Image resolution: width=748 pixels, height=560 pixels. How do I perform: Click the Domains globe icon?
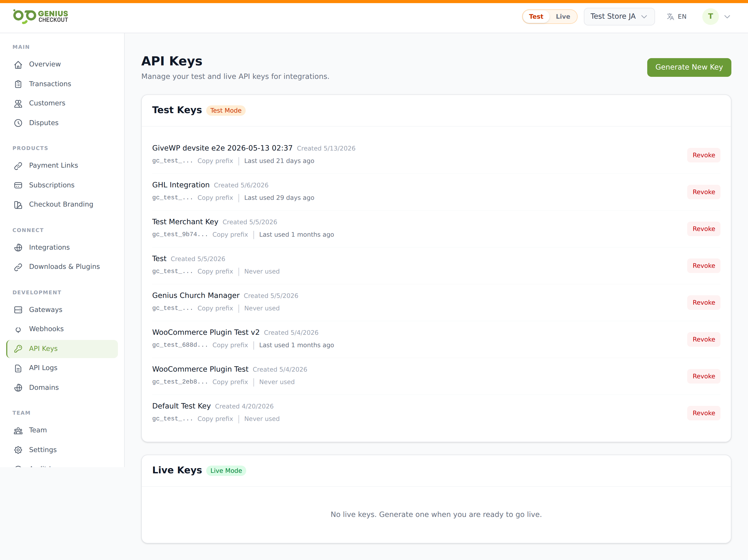[18, 388]
